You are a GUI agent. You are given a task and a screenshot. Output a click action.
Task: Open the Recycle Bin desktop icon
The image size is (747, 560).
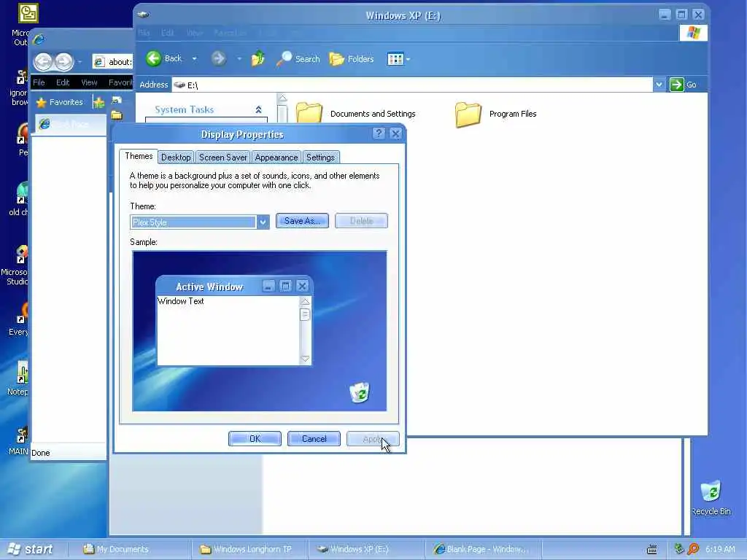click(x=711, y=497)
